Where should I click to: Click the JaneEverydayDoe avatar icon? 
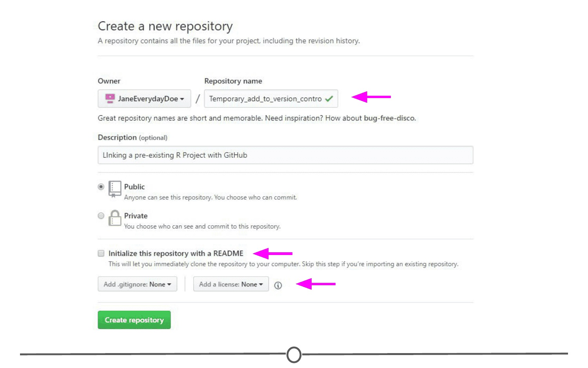110,98
